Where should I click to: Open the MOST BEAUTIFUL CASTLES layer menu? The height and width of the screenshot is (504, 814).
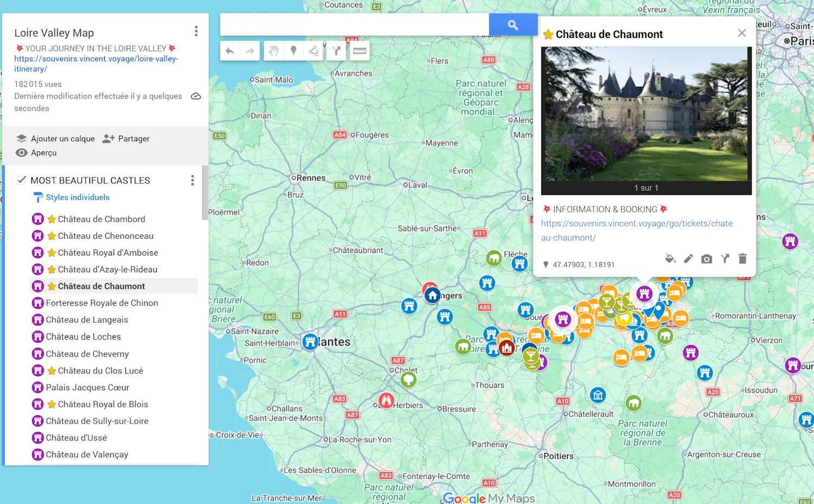coord(192,180)
